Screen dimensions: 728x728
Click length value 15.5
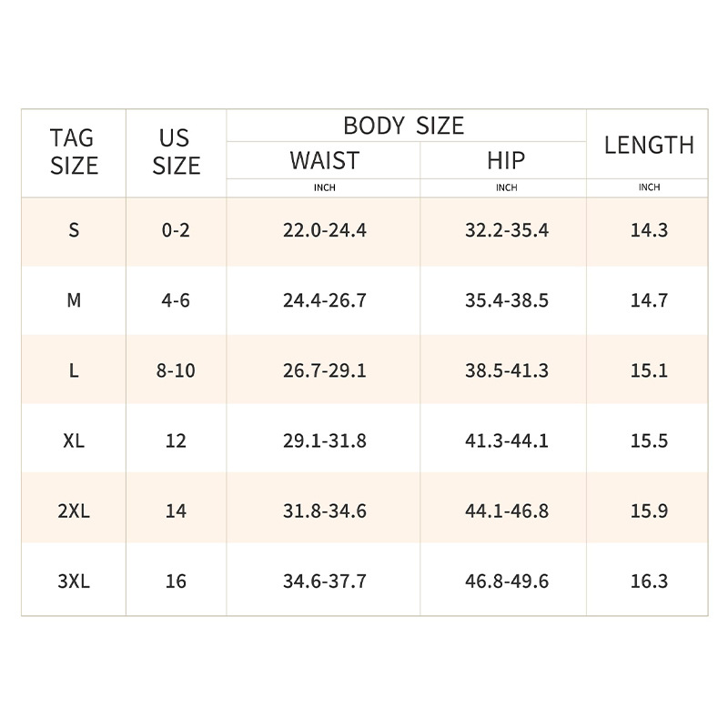pos(649,440)
